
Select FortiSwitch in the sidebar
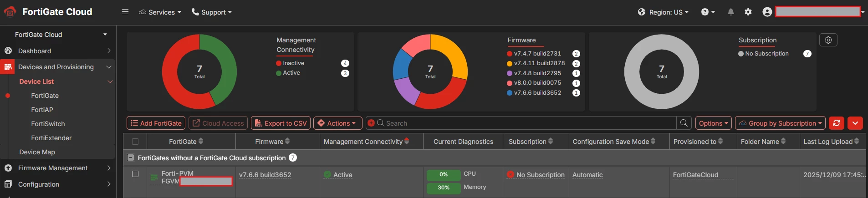click(48, 124)
